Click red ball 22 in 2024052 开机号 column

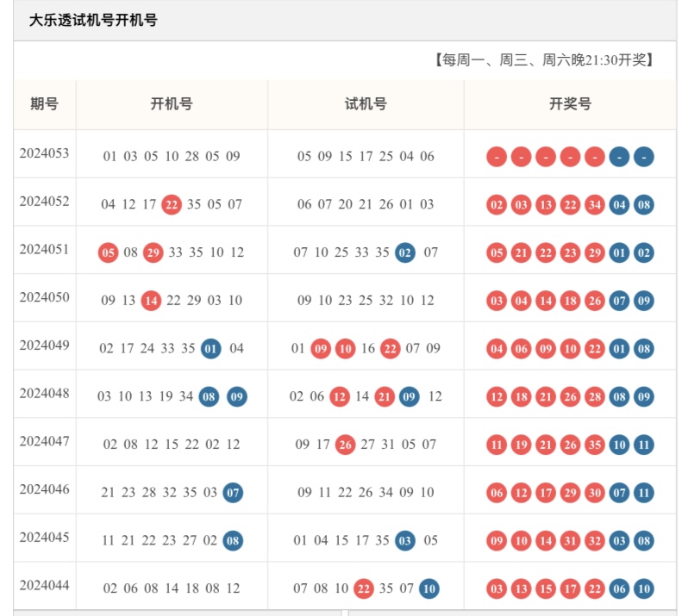pyautogui.click(x=172, y=204)
